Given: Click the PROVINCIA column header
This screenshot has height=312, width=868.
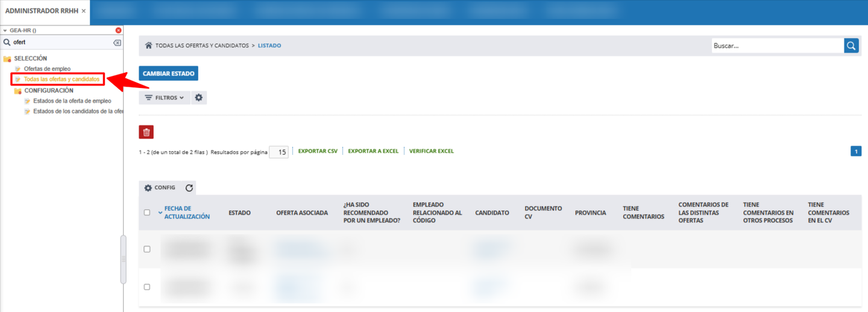Looking at the screenshot, I should (x=591, y=213).
